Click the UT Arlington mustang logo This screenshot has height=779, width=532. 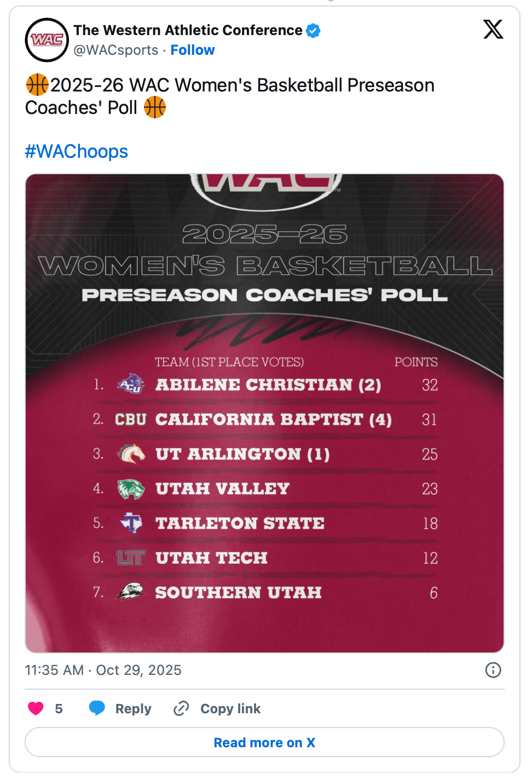pyautogui.click(x=131, y=454)
